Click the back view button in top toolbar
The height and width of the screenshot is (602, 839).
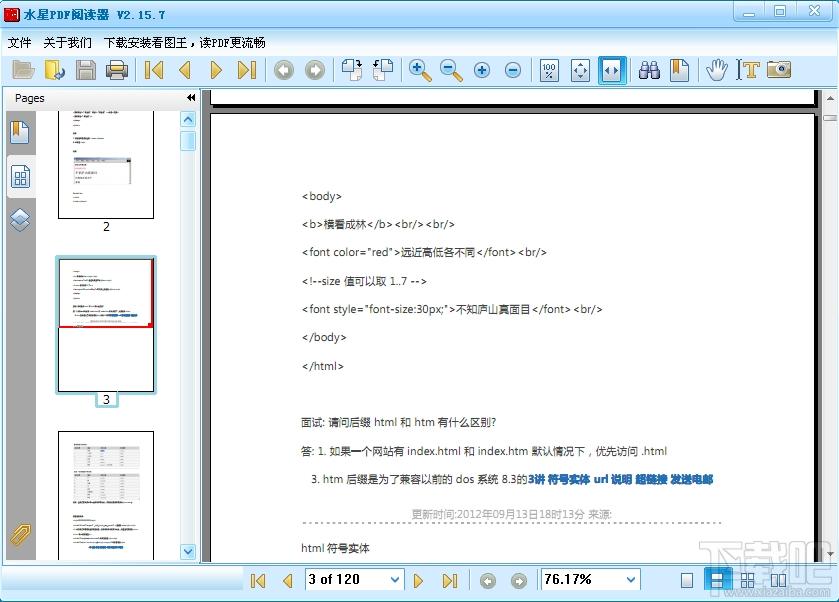pyautogui.click(x=284, y=70)
